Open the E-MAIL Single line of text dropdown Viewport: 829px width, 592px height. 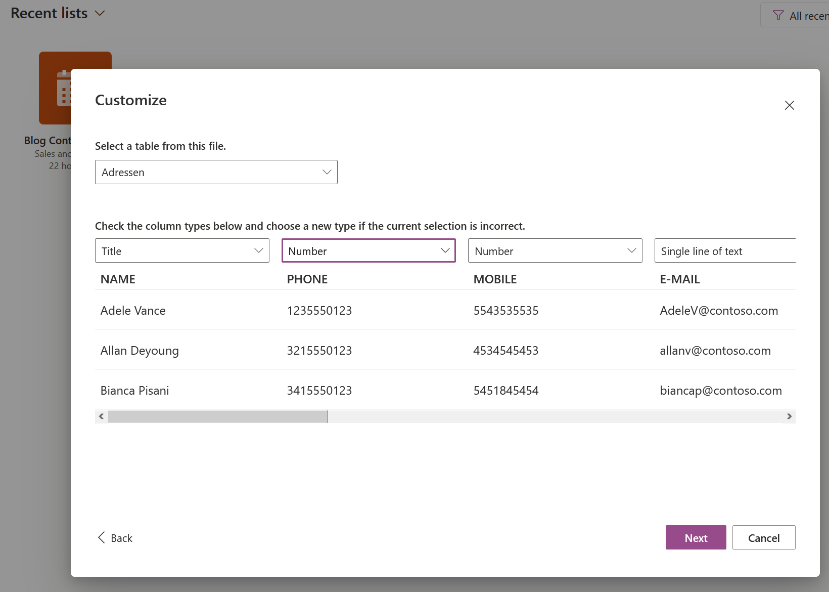[725, 251]
